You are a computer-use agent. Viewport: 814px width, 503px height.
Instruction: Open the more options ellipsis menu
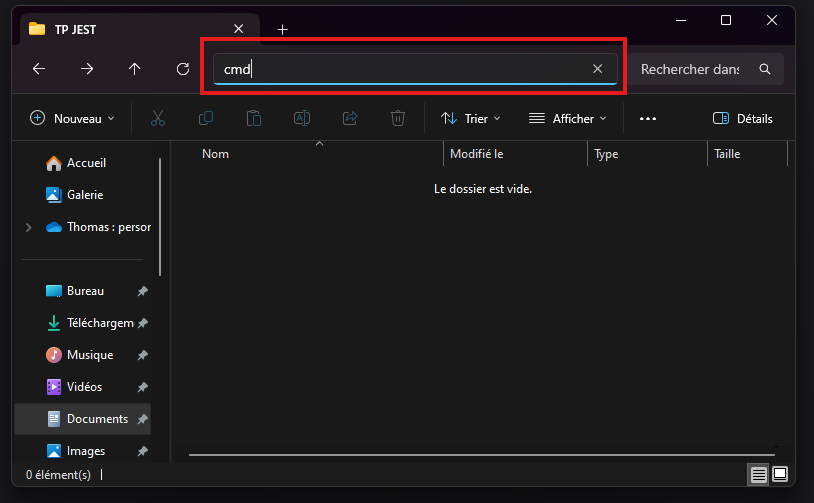point(647,118)
